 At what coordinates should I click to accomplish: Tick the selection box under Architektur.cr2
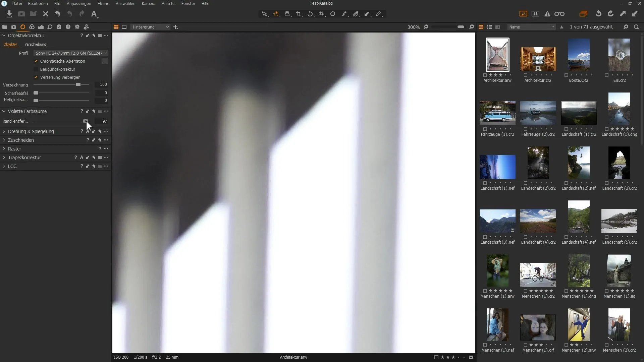point(526,75)
